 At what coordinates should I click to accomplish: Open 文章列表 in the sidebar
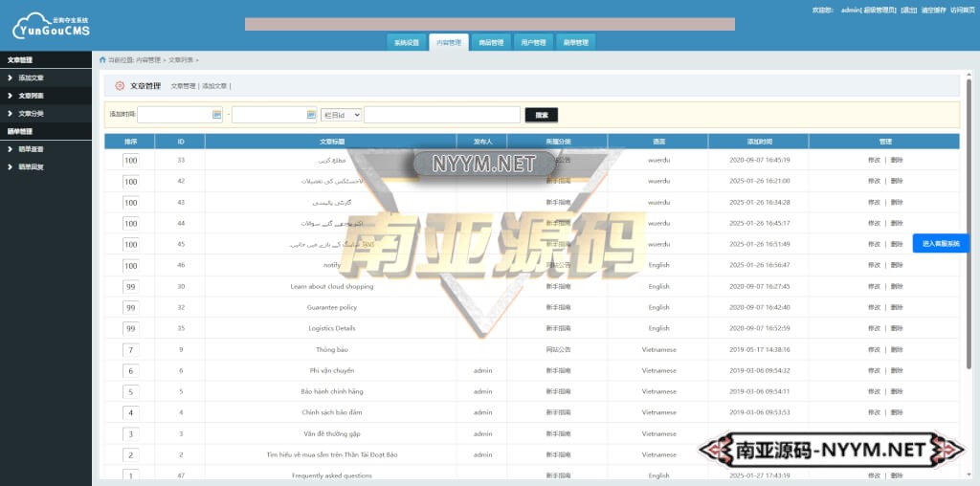click(x=31, y=96)
